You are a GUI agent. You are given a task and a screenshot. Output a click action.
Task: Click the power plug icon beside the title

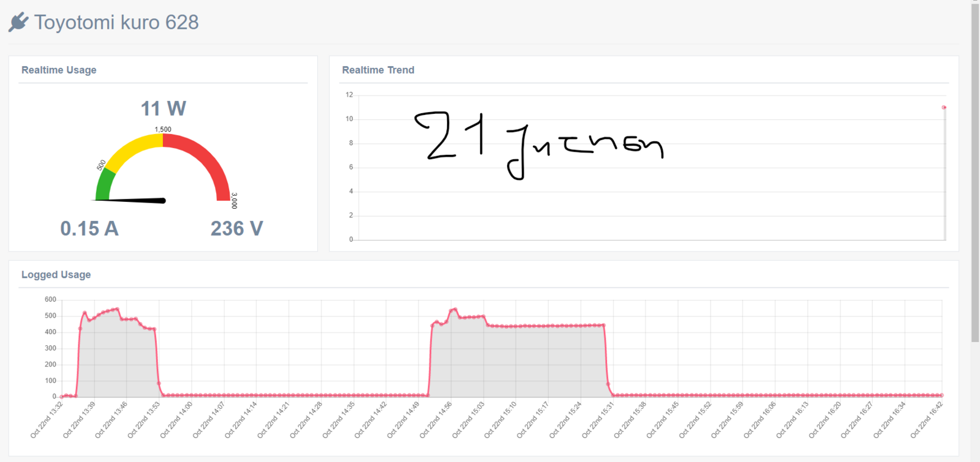point(18,22)
